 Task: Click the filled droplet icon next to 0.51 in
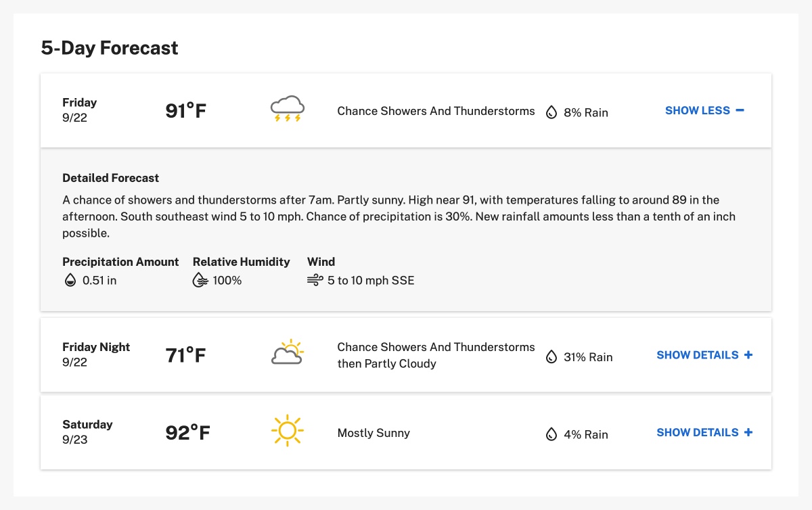70,280
